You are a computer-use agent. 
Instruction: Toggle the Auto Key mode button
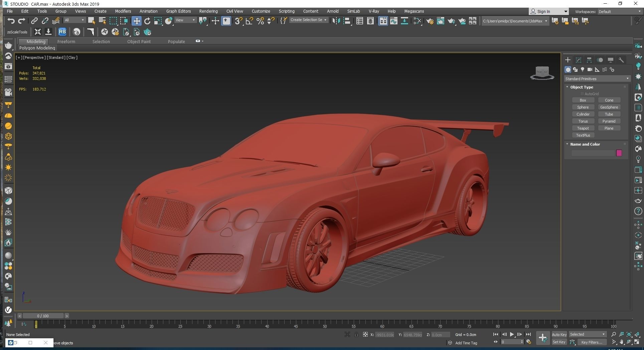coord(559,334)
